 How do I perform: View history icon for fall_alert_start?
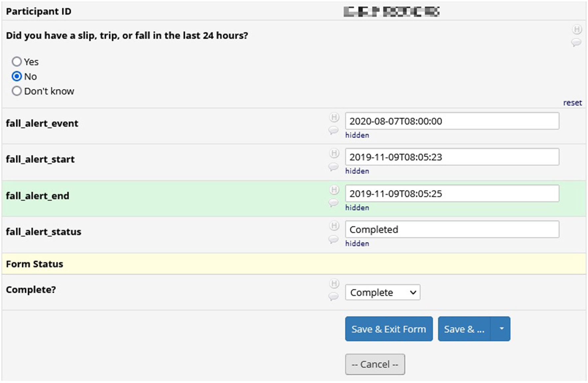(x=334, y=153)
